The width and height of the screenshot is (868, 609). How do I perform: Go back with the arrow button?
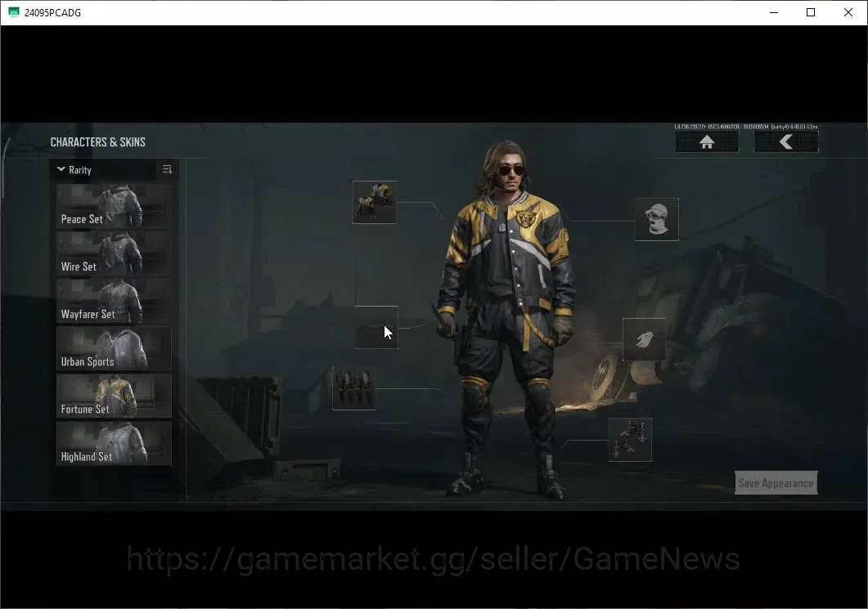[x=785, y=142]
